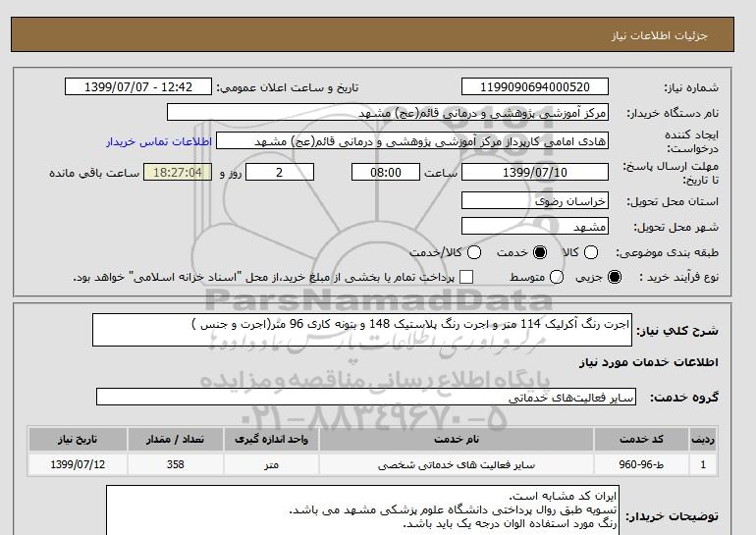This screenshot has height=535, width=756.
Task: Select the خدمت radio button
Action: click(540, 252)
